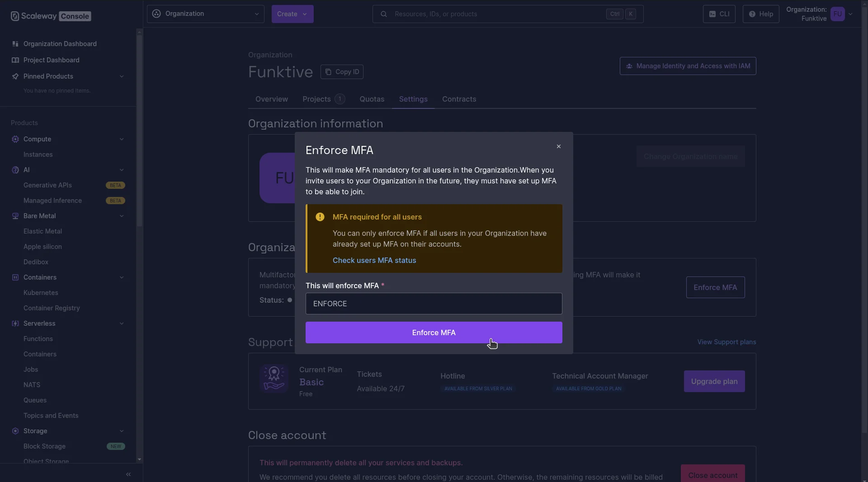The height and width of the screenshot is (482, 868).
Task: Click the CLI terminal icon
Action: click(712, 14)
